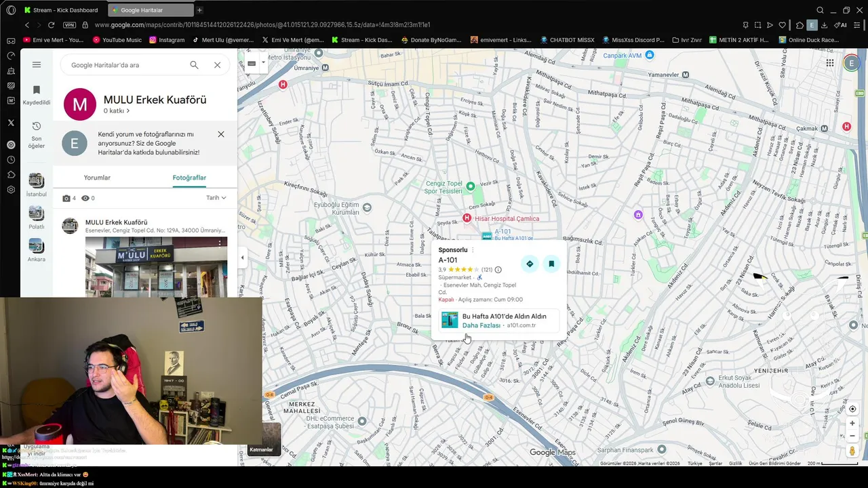Clear the Maps search box with X
Screen dimensions: 868x488
(217, 65)
